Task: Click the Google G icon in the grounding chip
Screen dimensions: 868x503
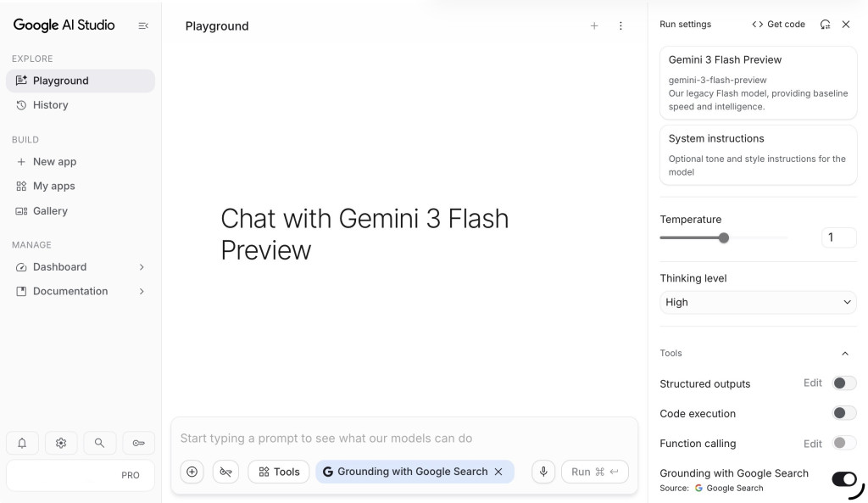Action: 328,472
